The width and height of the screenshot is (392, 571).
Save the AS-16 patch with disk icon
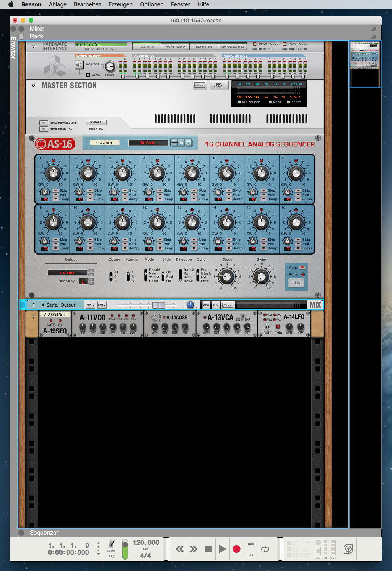pos(189,142)
